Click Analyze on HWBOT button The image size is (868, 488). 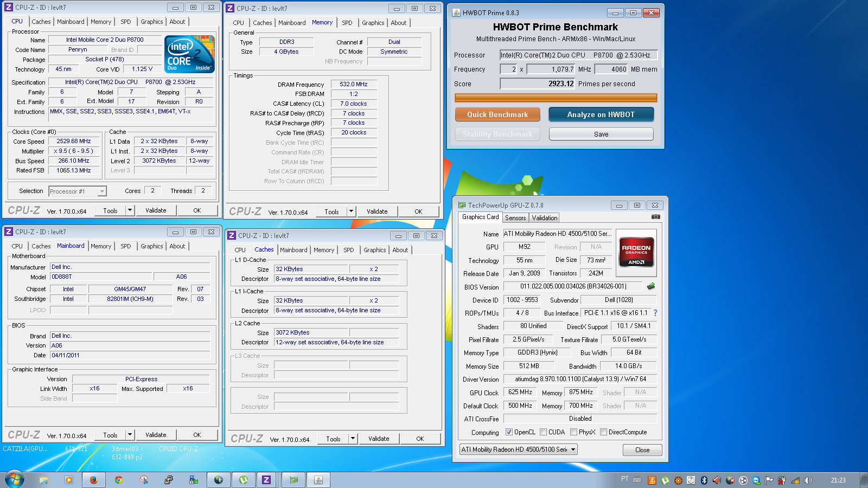tap(601, 114)
